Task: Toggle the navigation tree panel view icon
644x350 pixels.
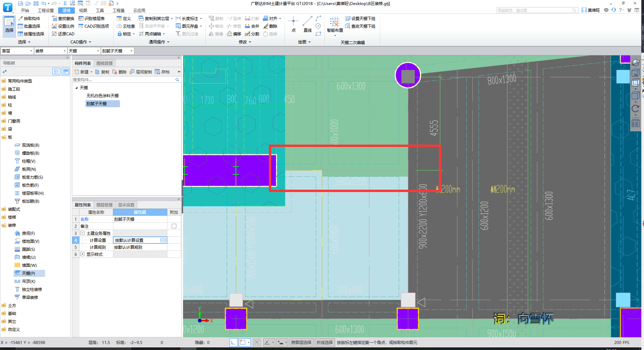Action: [x=66, y=71]
